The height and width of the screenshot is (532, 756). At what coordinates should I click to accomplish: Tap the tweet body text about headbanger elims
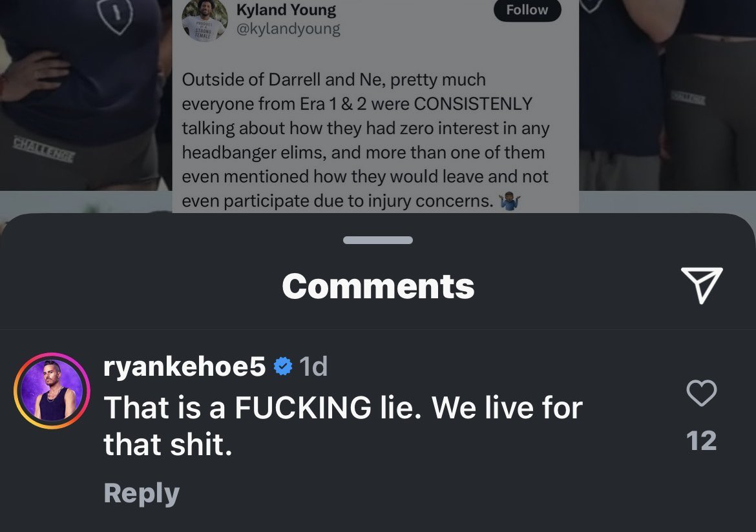[366, 140]
